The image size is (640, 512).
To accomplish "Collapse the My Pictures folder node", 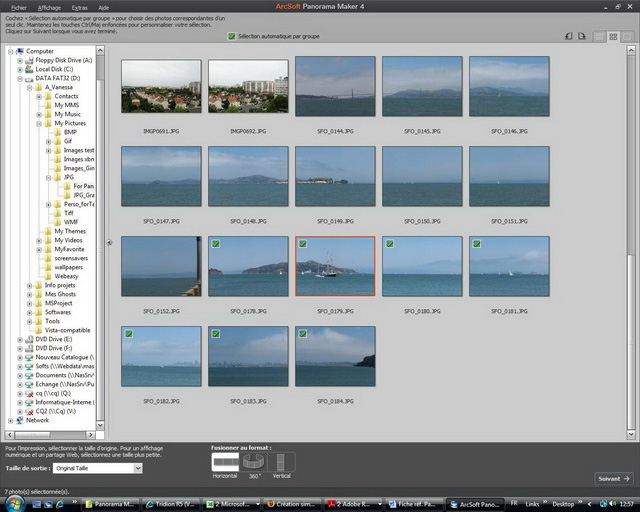I will click(37, 123).
